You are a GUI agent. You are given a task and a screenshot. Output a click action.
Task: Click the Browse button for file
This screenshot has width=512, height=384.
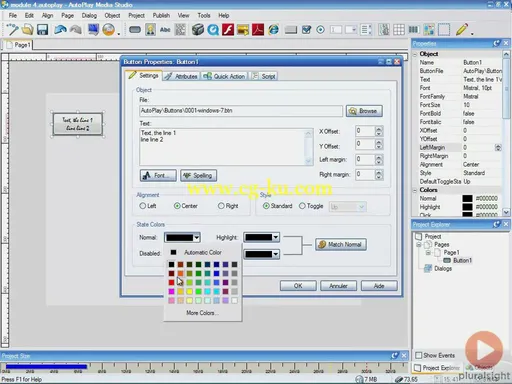pyautogui.click(x=364, y=111)
